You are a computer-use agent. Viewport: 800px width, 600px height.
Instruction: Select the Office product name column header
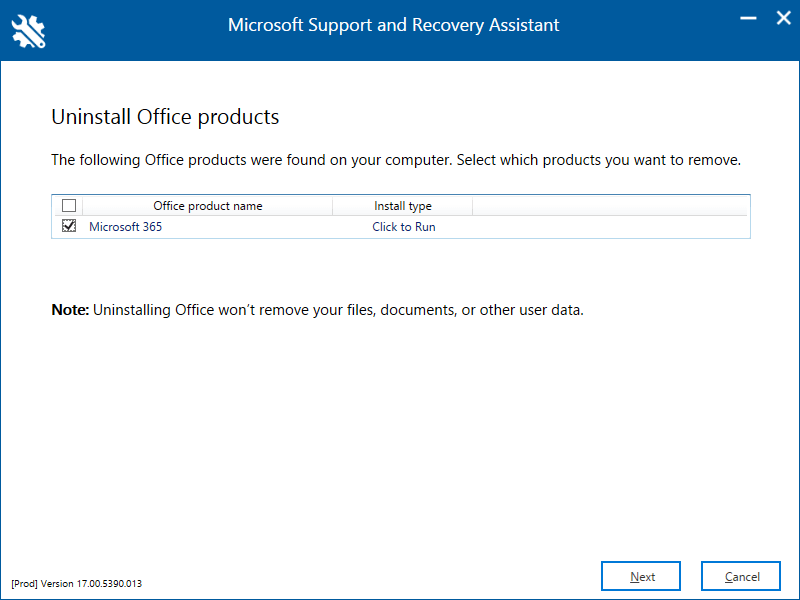207,205
